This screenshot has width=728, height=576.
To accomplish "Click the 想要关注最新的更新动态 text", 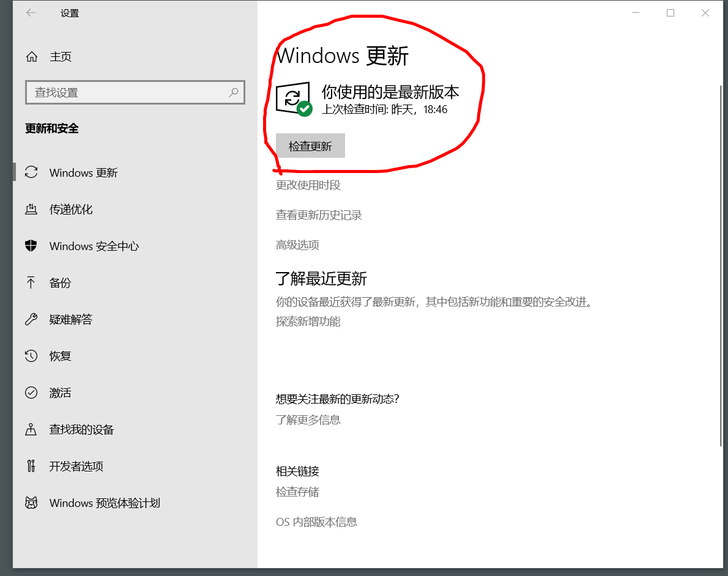I will (338, 399).
